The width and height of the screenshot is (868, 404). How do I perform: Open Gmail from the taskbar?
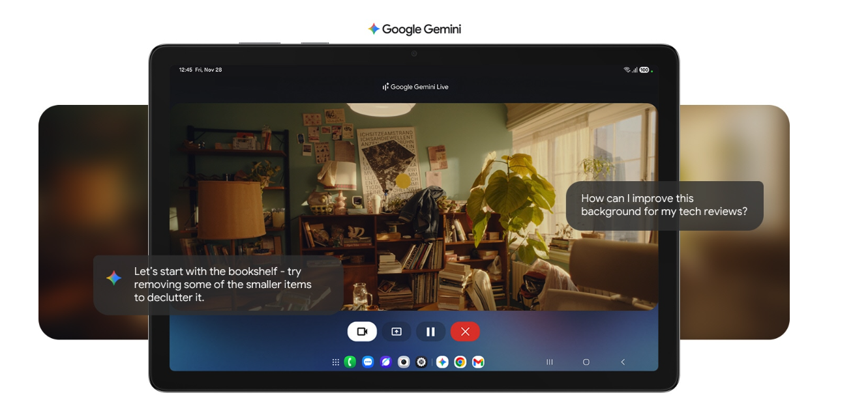click(478, 362)
